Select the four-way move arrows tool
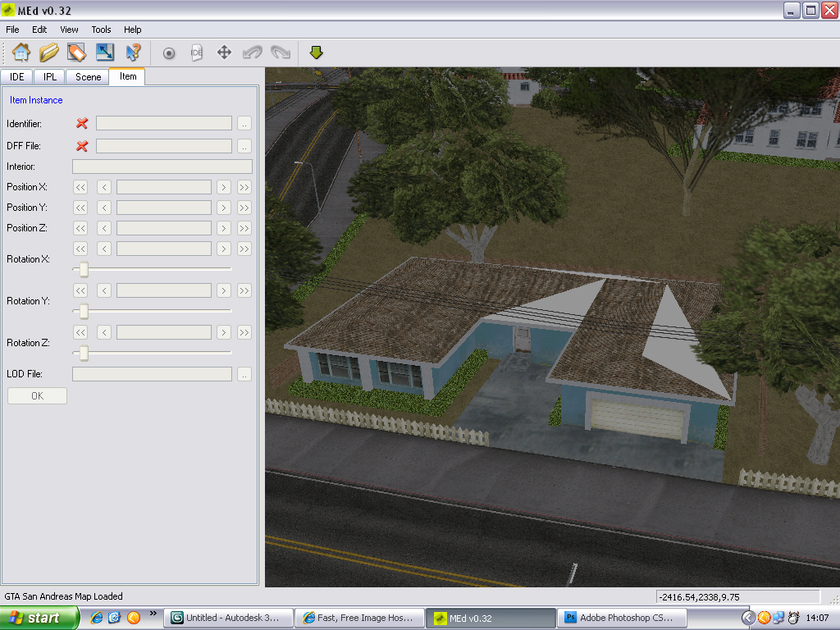 [x=224, y=52]
